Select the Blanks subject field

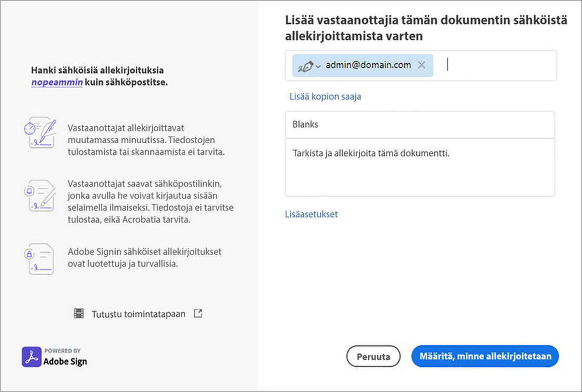click(419, 124)
